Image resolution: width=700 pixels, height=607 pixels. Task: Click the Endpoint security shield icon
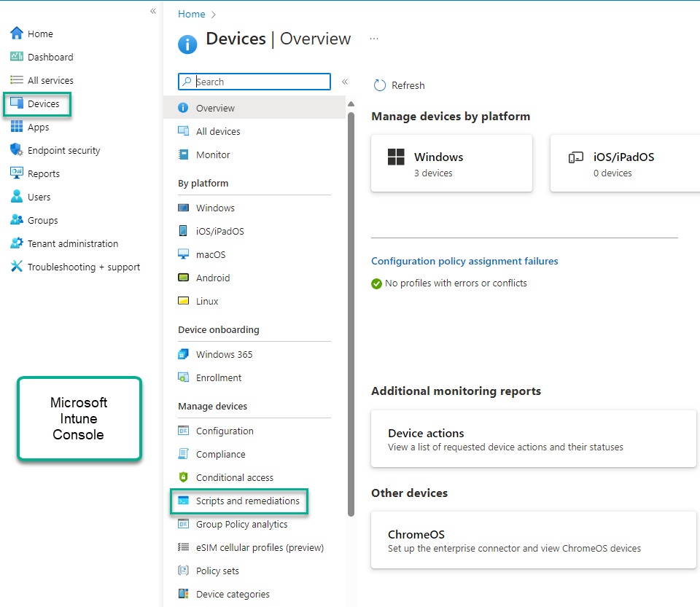coord(17,150)
